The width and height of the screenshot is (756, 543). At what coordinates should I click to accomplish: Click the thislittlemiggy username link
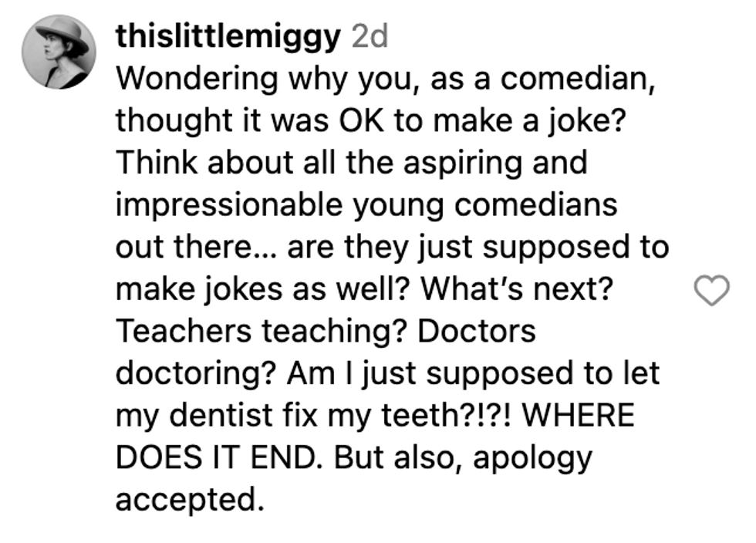228,38
